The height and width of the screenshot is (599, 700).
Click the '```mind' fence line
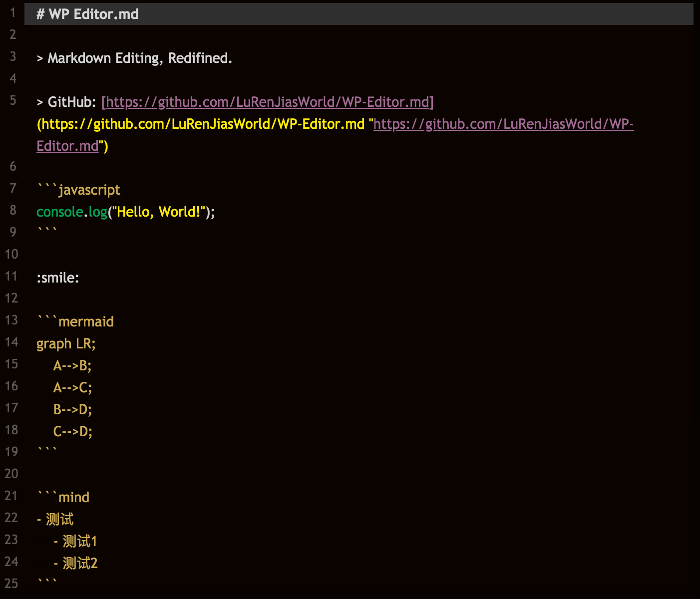click(x=63, y=498)
